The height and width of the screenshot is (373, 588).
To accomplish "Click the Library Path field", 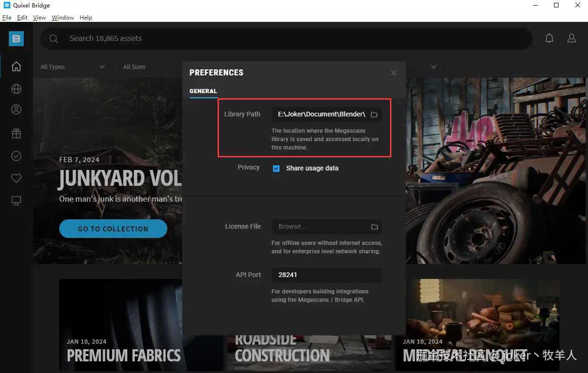I will pos(327,114).
